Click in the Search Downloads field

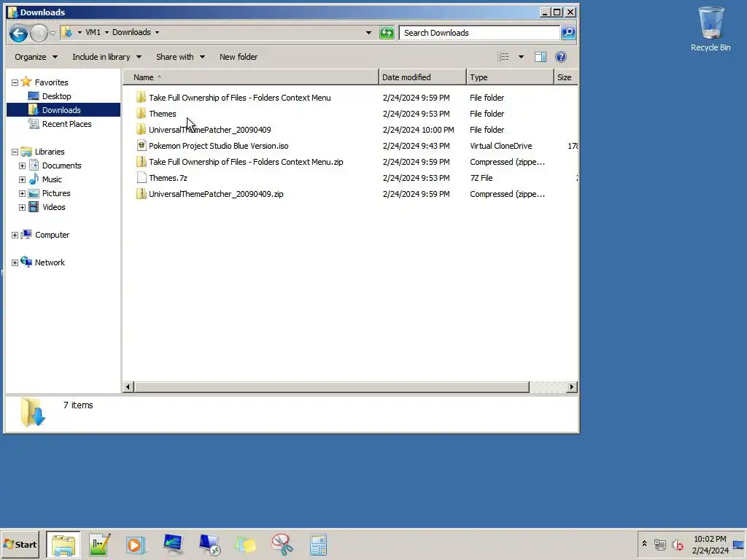[479, 32]
